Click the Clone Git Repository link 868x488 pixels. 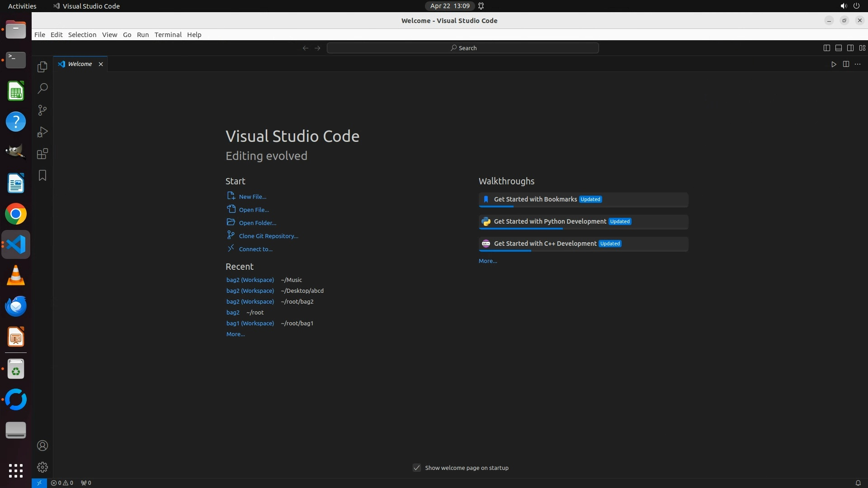click(268, 236)
